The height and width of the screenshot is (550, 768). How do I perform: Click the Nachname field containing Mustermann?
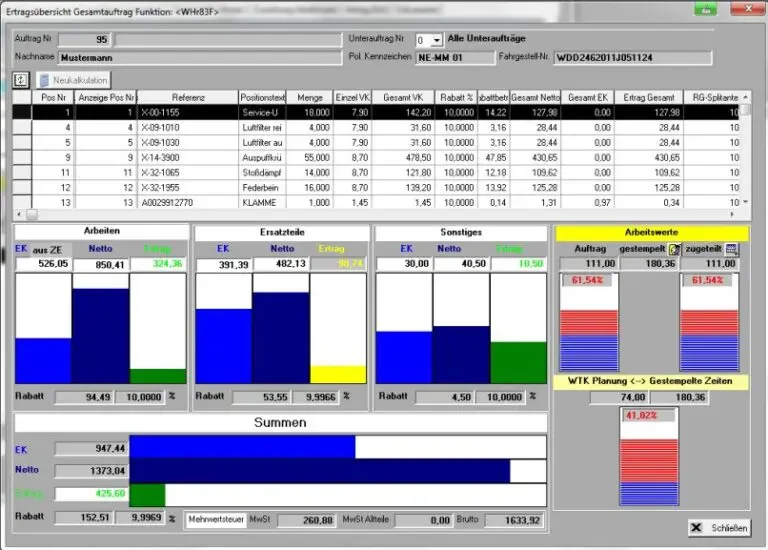[x=200, y=58]
